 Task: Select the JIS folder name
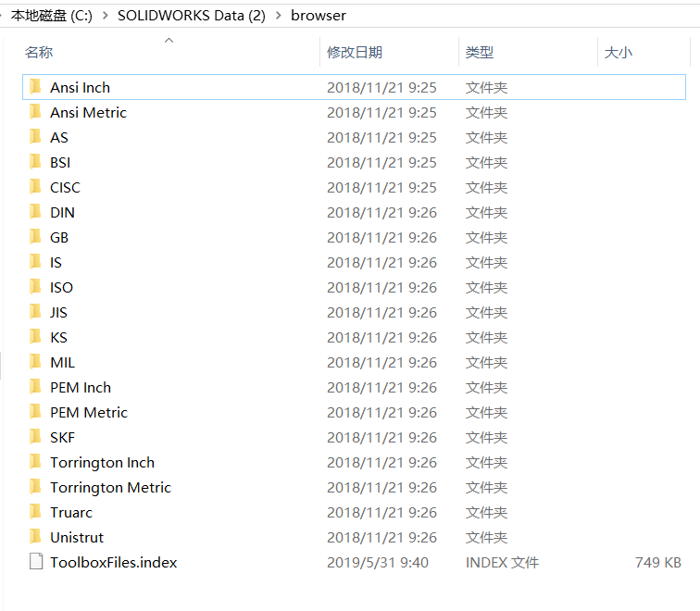(x=58, y=312)
